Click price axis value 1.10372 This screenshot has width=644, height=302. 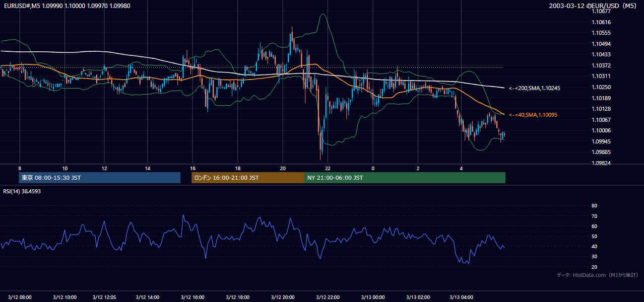(x=602, y=65)
